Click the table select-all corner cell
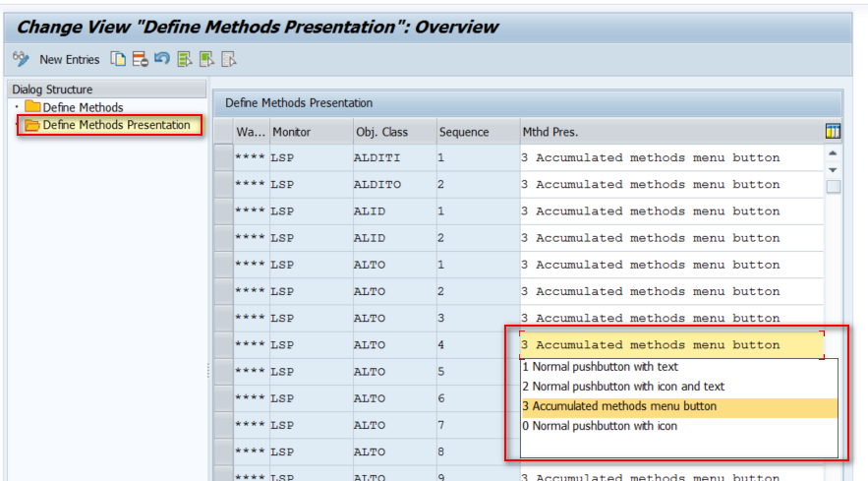Image resolution: width=868 pixels, height=481 pixels. (x=224, y=132)
